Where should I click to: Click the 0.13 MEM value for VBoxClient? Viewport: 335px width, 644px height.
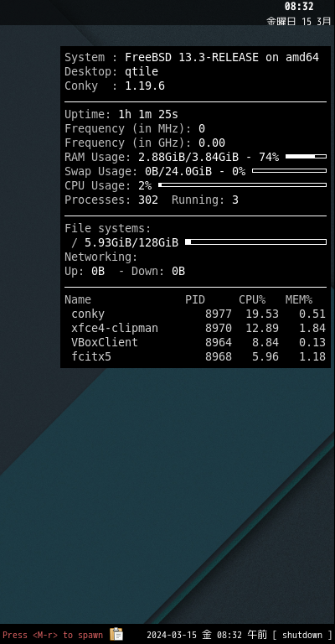pyautogui.click(x=312, y=342)
